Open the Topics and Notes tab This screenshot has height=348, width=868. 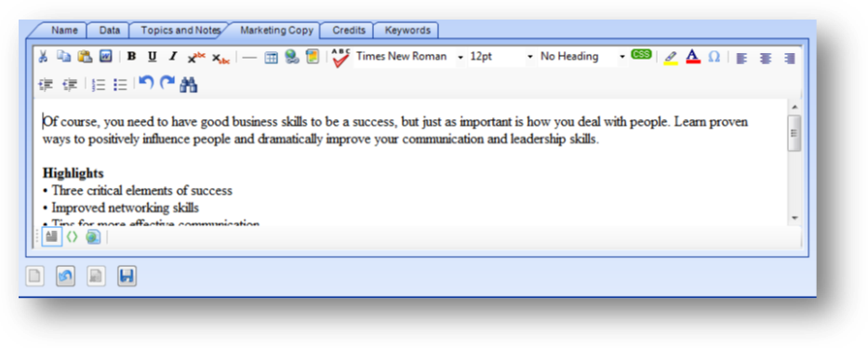(x=180, y=31)
